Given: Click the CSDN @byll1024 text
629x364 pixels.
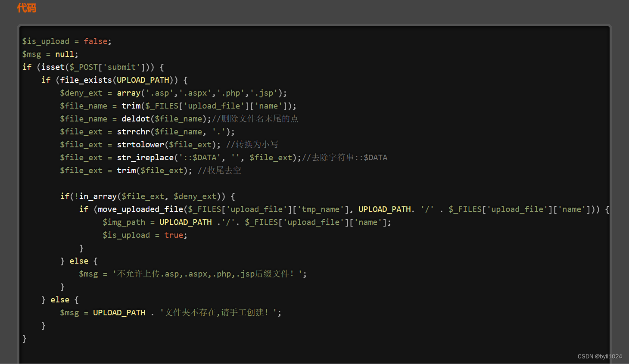Looking at the screenshot, I should (600, 356).
